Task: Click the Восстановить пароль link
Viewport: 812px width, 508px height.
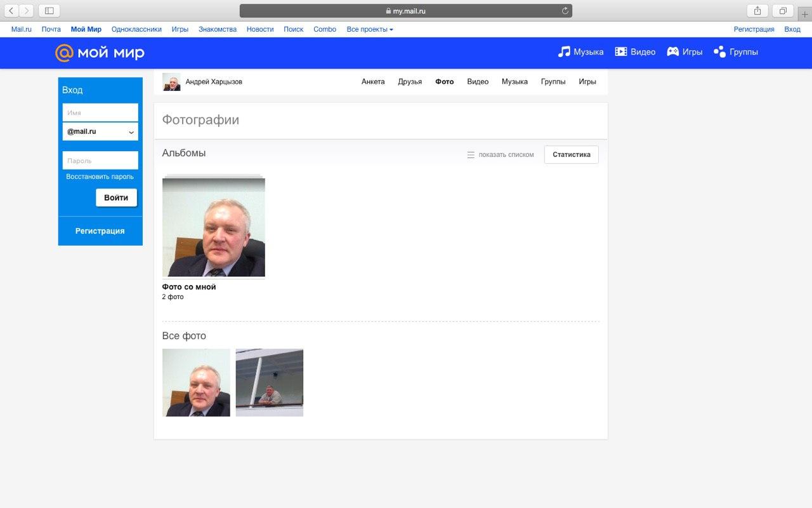Action: pyautogui.click(x=100, y=177)
